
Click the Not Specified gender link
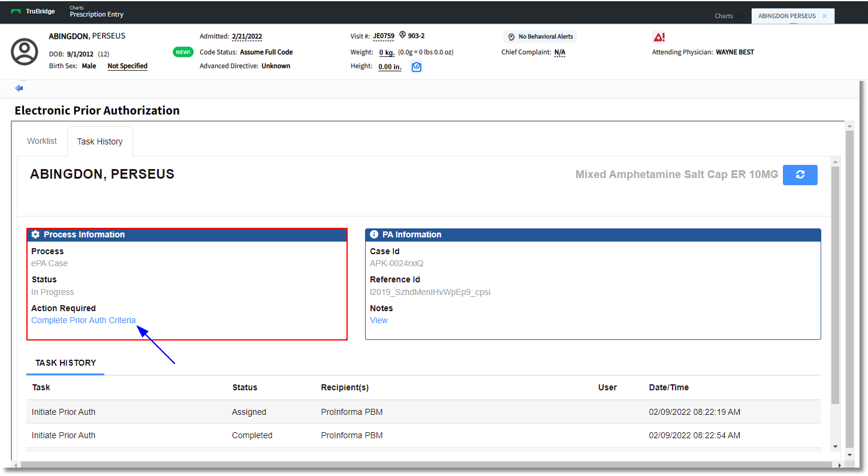pos(128,66)
